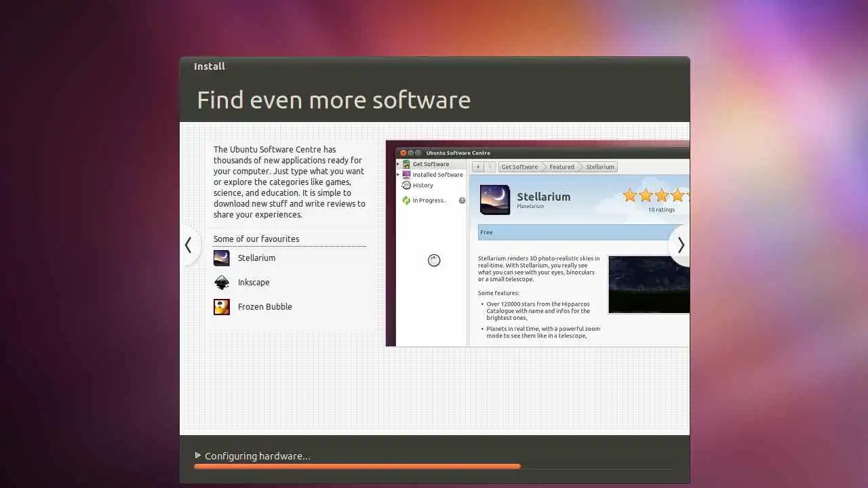The width and height of the screenshot is (868, 488).
Task: Click the In Progress count badge
Action: 462,200
